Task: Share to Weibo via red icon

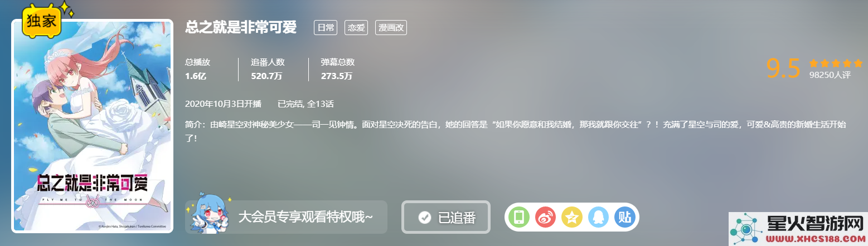Action: tap(545, 217)
